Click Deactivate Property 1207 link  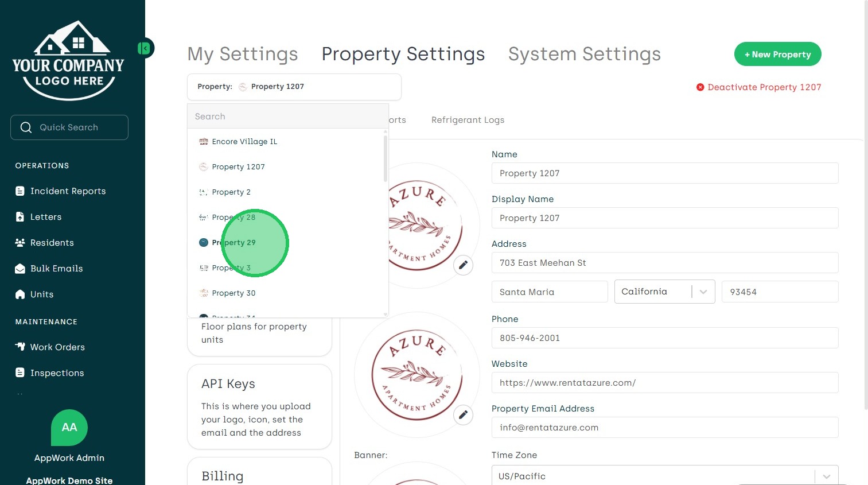pyautogui.click(x=758, y=87)
